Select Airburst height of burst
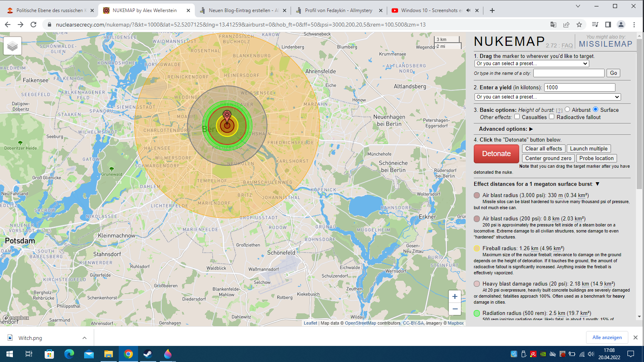Viewport: 644px width, 362px height. pyautogui.click(x=568, y=109)
